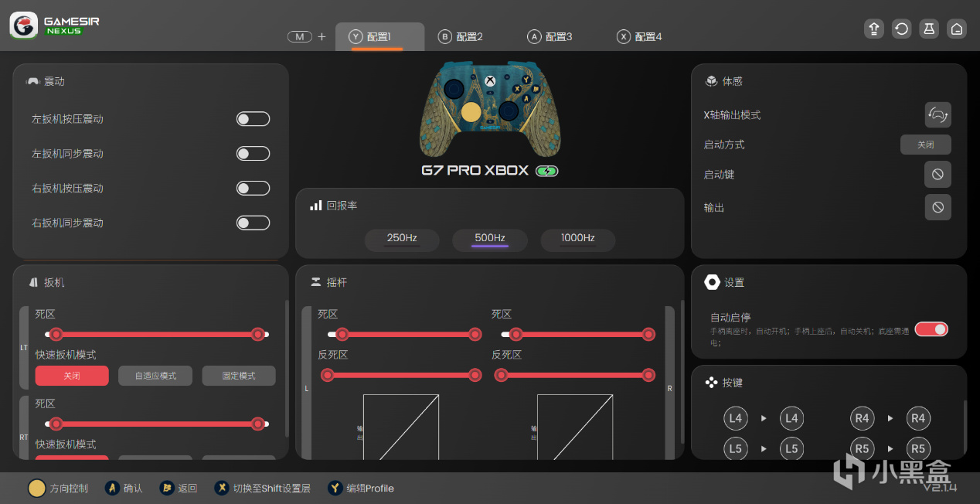Switch to 配置2 profile tab
The image size is (980, 504).
tap(461, 36)
